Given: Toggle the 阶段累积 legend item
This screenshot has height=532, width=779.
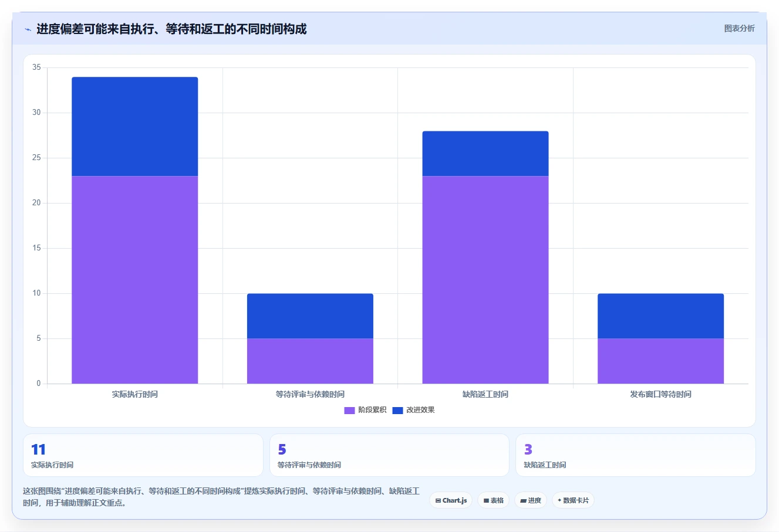Looking at the screenshot, I should 365,410.
